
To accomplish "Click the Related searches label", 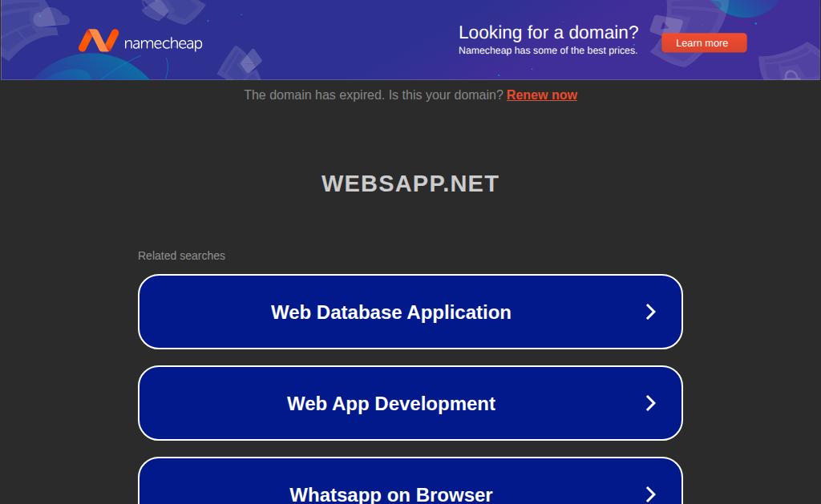I will [181, 256].
